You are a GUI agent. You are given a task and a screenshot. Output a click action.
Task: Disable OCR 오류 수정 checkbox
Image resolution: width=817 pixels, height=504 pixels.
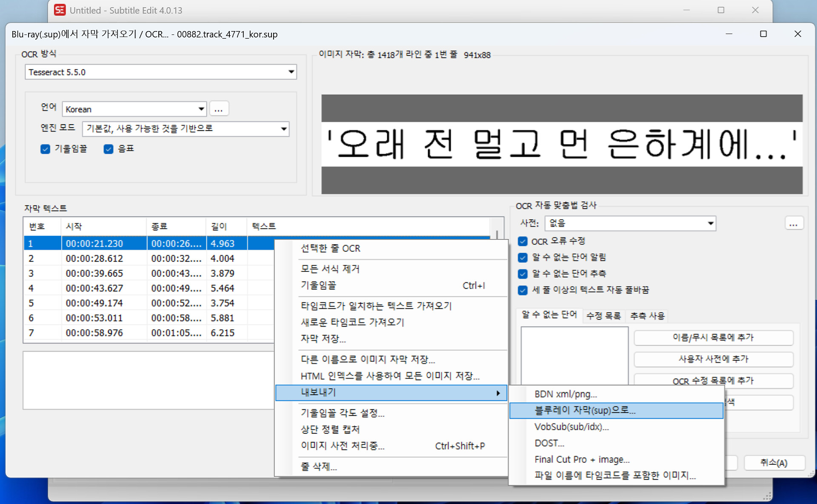[x=523, y=242]
